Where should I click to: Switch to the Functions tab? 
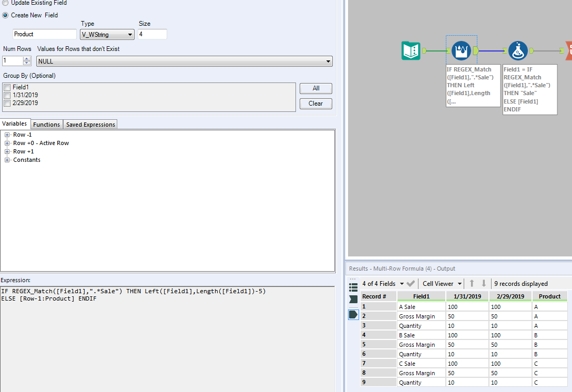[46, 124]
